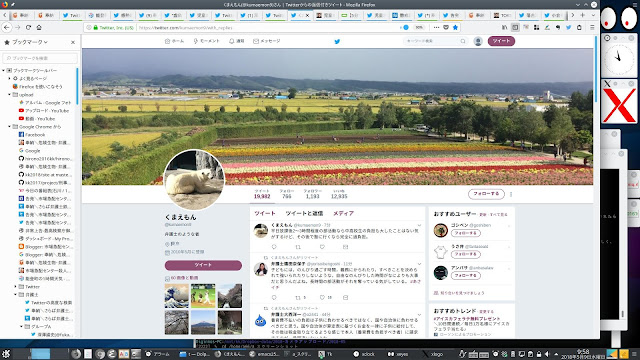Viewport: 640px width, 360px height.
Task: Reload the current Twitter page
Action: [28, 27]
